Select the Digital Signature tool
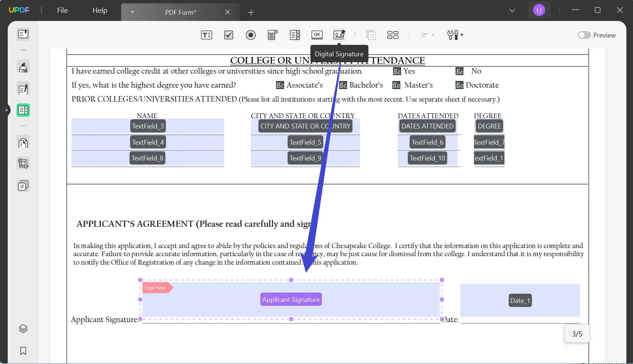 339,35
